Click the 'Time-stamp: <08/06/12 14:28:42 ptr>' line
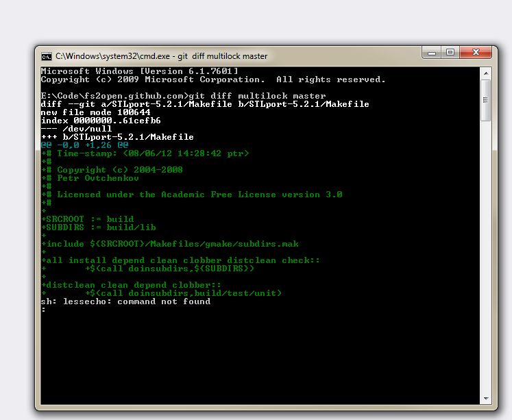This screenshot has height=420, width=512. (145, 153)
